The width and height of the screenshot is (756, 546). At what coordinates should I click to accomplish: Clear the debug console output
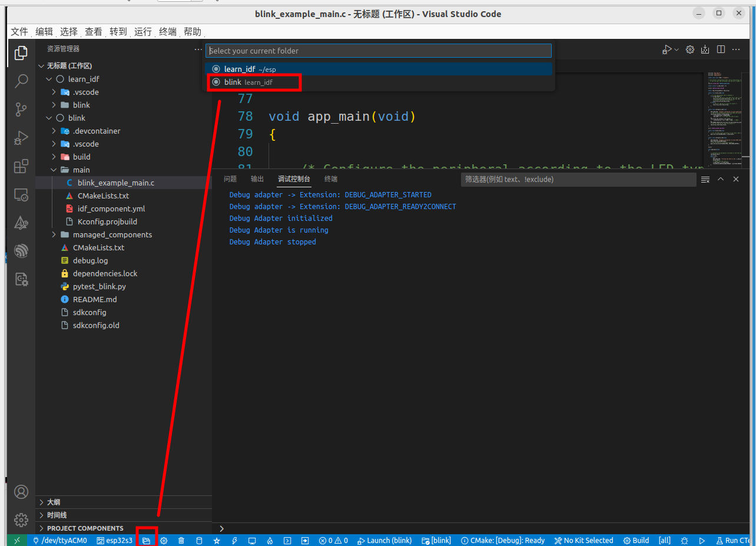pos(705,179)
